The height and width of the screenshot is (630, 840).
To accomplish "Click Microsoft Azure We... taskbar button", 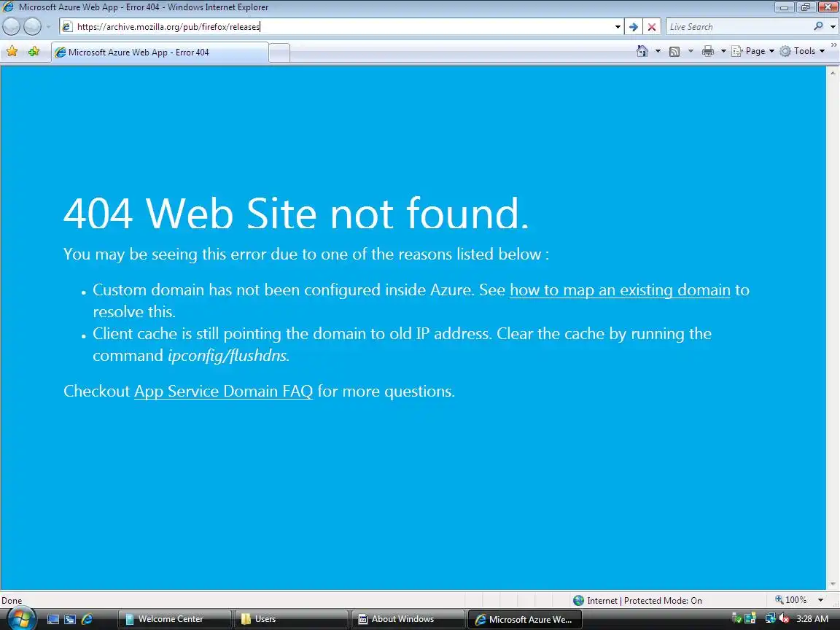I will (524, 619).
